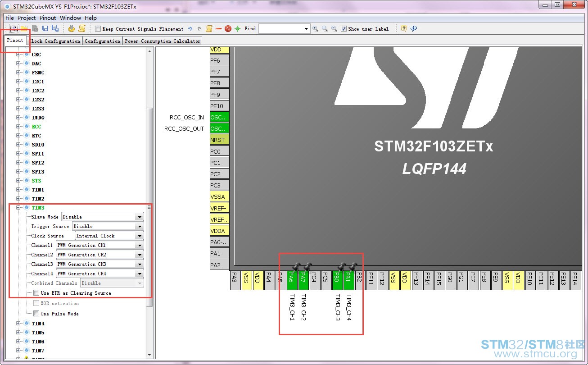Click the Redo arrow in toolbar
Image resolution: width=588 pixels, height=365 pixels.
pyautogui.click(x=199, y=29)
